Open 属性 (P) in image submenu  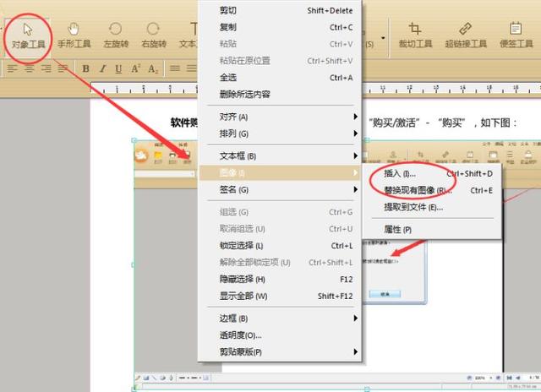click(x=432, y=229)
